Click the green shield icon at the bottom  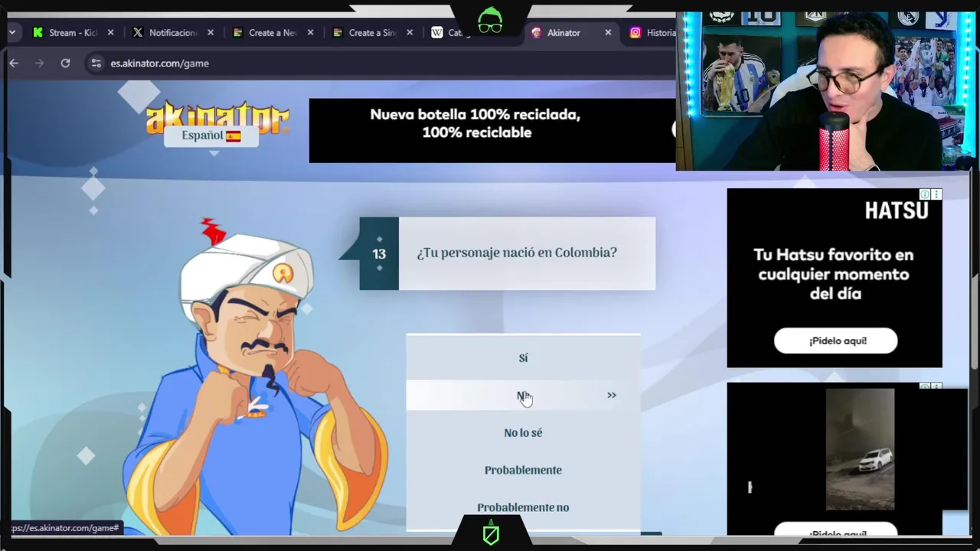[491, 533]
